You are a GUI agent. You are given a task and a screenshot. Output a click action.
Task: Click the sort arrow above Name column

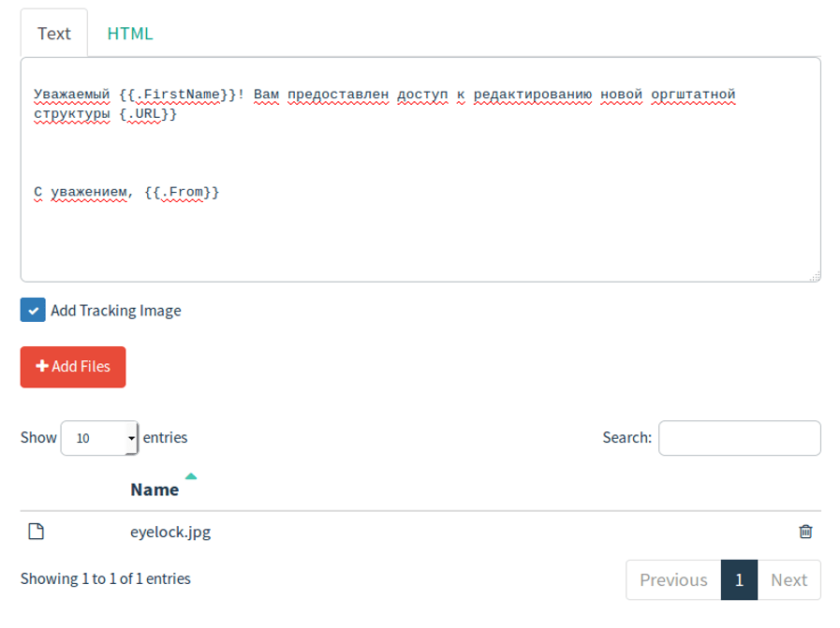tap(191, 476)
